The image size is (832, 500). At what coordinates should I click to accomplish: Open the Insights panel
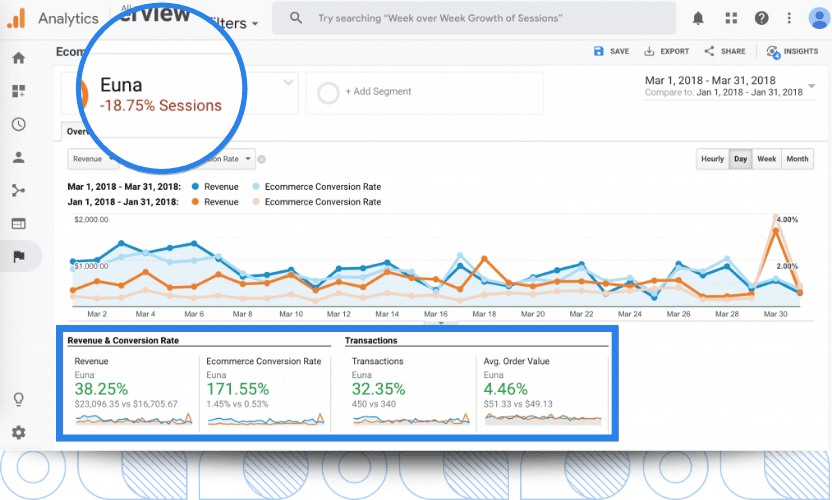pos(792,51)
